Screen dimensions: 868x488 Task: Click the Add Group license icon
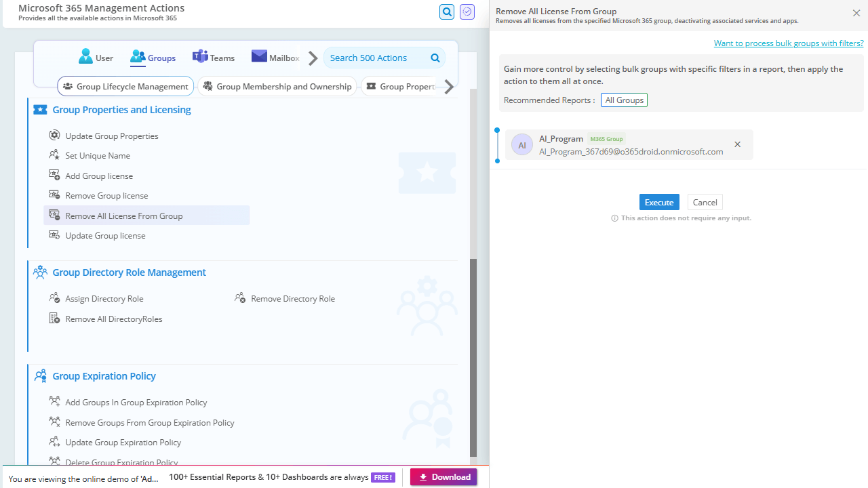(x=54, y=175)
